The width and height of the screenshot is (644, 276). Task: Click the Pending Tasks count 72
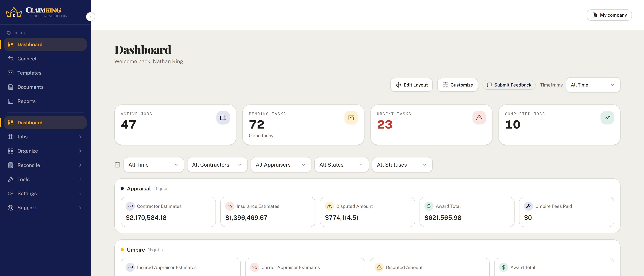pyautogui.click(x=256, y=124)
